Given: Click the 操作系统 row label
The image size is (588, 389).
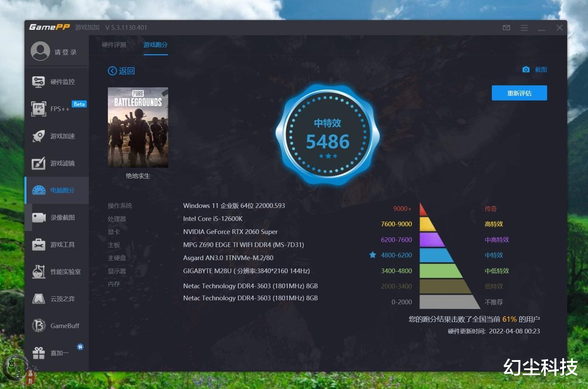Looking at the screenshot, I should (x=120, y=206).
